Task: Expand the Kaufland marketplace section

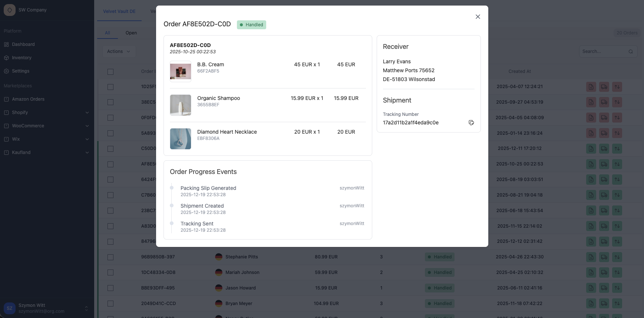Action: pos(47,153)
